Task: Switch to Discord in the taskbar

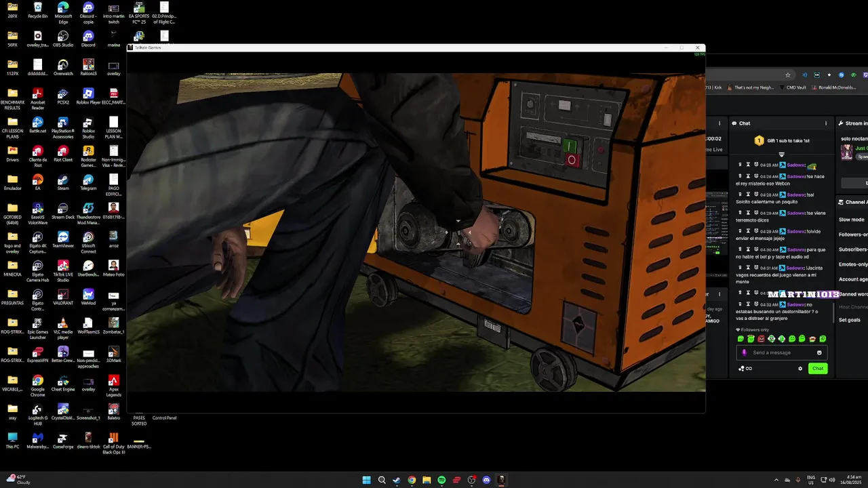Action: [x=486, y=480]
